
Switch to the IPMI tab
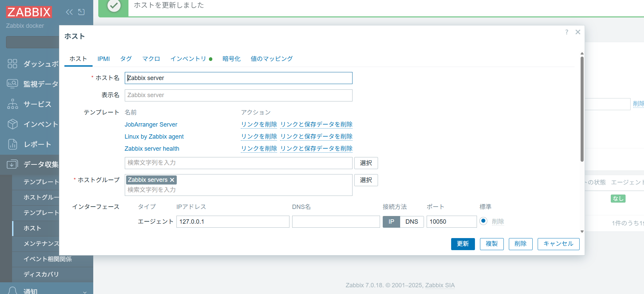tap(104, 59)
